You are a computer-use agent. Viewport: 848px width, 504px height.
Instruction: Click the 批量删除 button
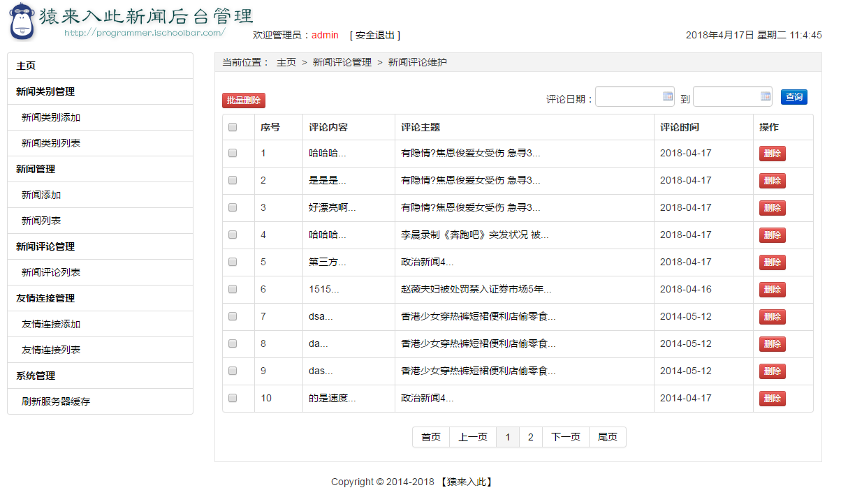point(244,101)
